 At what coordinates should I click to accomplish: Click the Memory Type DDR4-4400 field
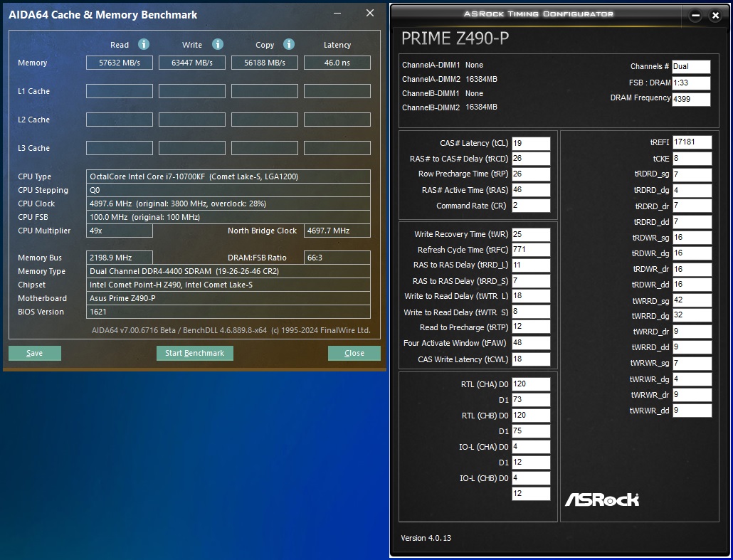pos(228,271)
